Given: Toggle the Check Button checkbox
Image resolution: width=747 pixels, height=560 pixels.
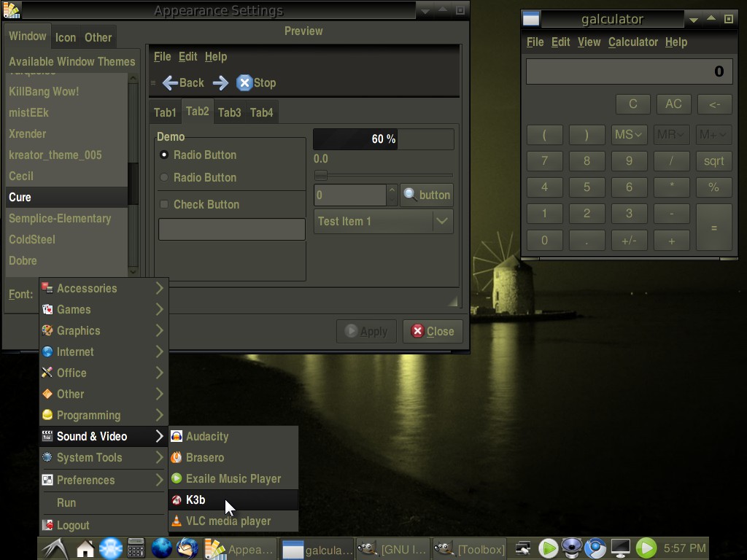Looking at the screenshot, I should tap(164, 204).
